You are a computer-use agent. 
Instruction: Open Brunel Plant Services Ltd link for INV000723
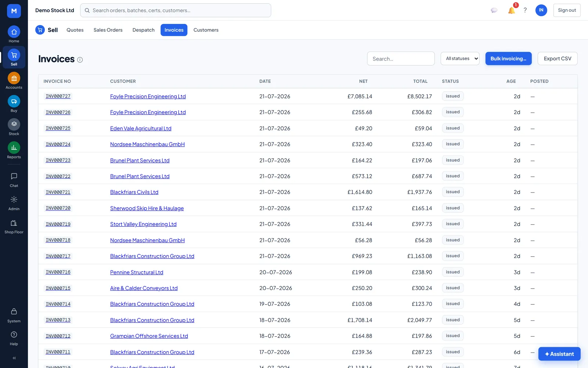click(x=140, y=160)
